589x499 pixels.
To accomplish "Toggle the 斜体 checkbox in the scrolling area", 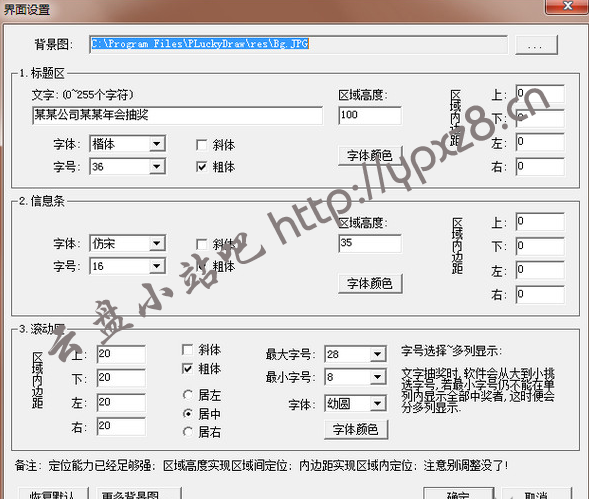I will click(x=187, y=350).
